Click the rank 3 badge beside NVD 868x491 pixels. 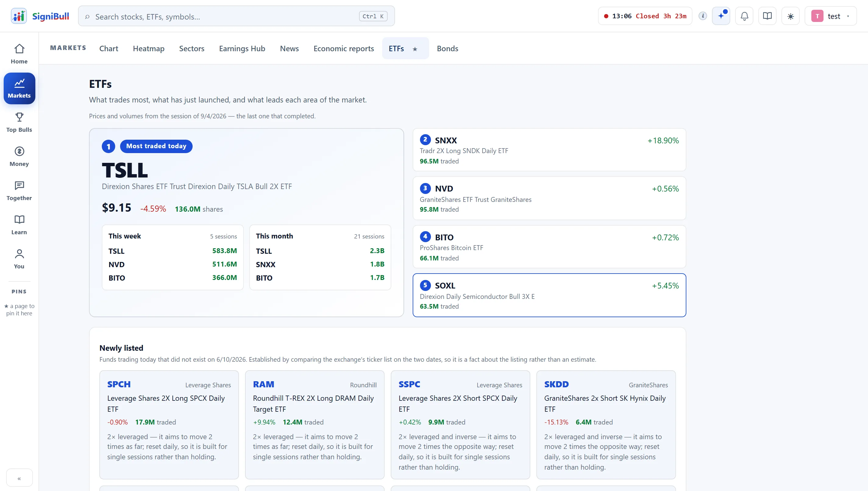[425, 188]
